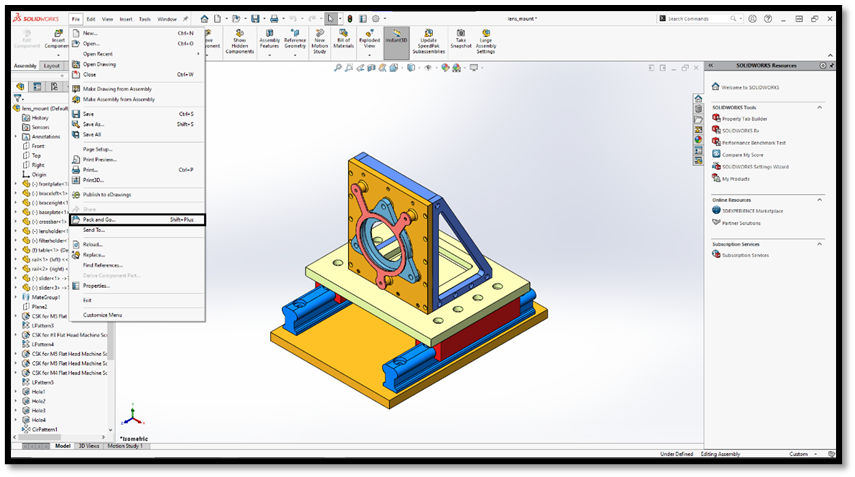This screenshot has width=855, height=477.
Task: Collapse the SOLIDWORKS Tools section
Action: pyautogui.click(x=820, y=107)
